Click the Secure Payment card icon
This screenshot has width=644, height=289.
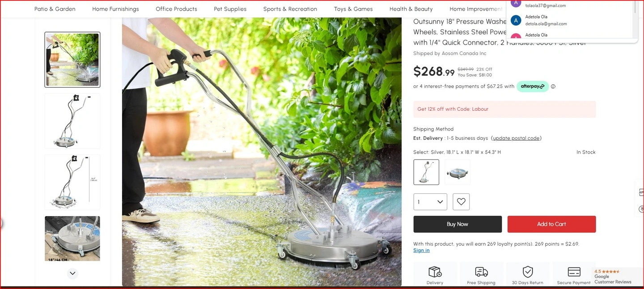574,272
